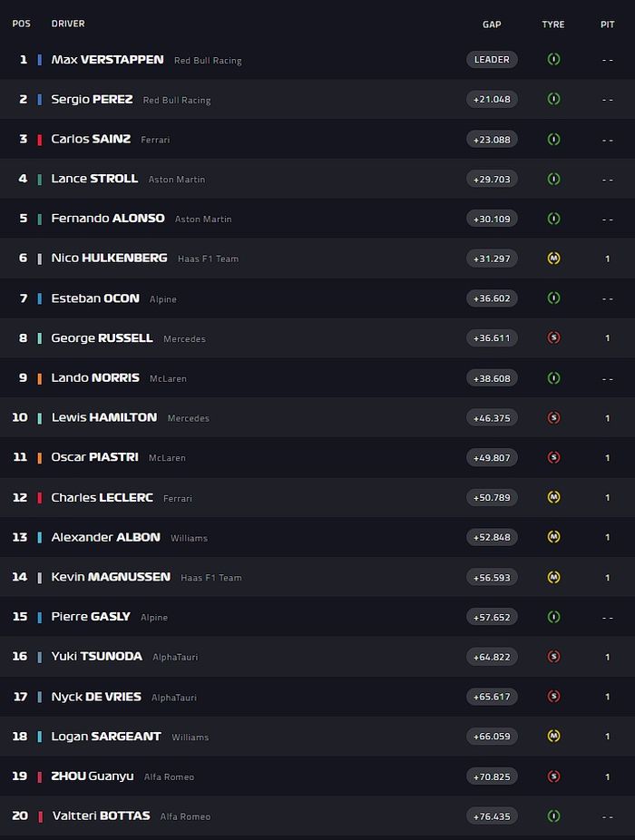This screenshot has width=635, height=840.
Task: Click Bottas's intermediate tyre icon
Action: pyautogui.click(x=553, y=816)
